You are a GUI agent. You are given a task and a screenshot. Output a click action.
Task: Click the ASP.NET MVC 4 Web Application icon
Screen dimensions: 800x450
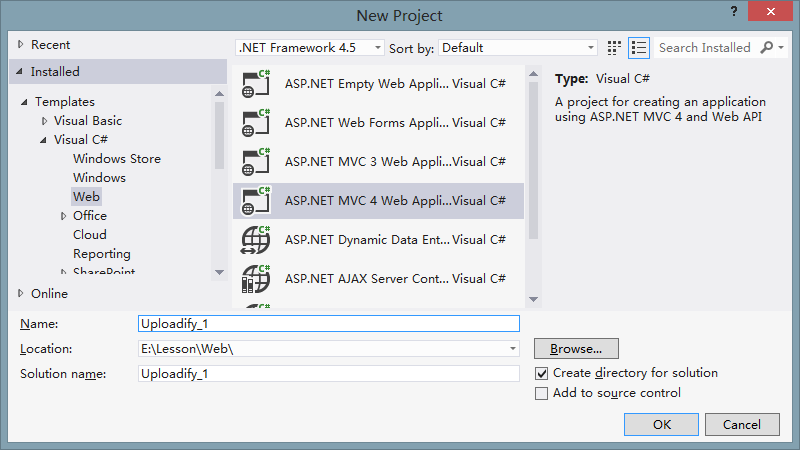tap(256, 201)
